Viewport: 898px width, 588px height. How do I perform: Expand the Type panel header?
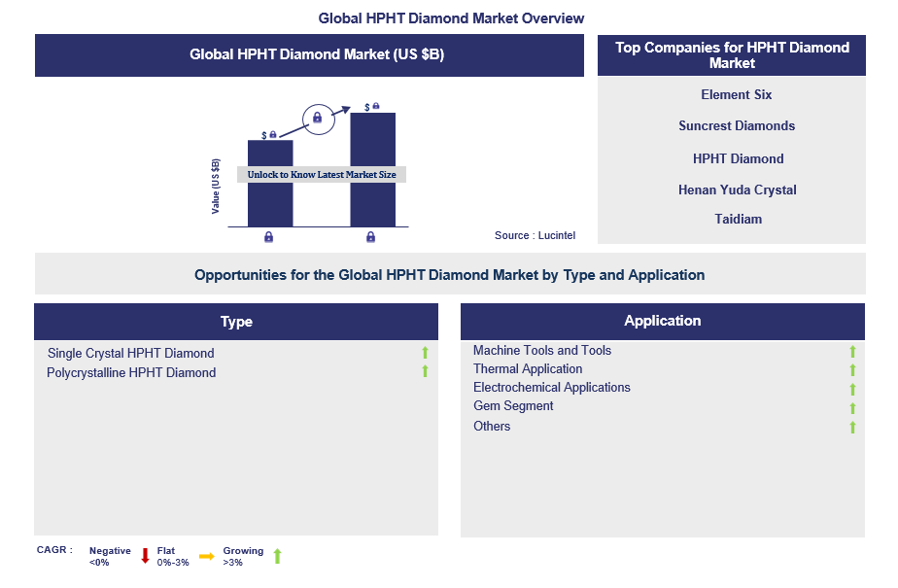click(236, 321)
